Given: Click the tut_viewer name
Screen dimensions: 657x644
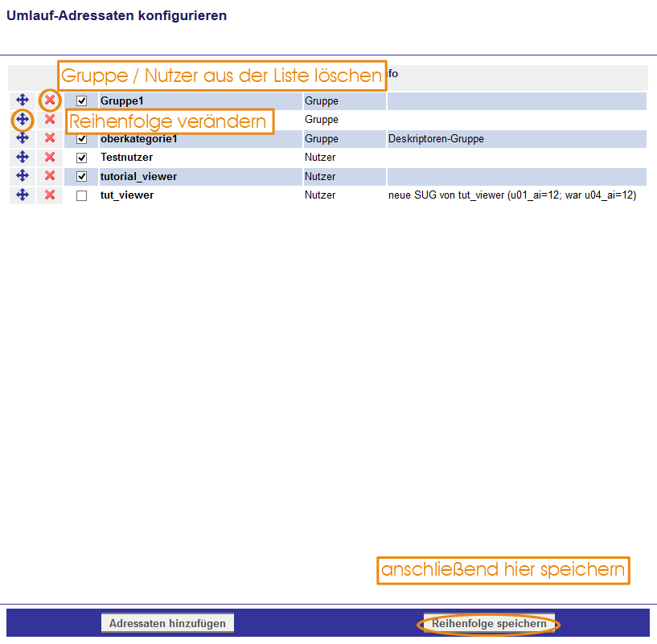Looking at the screenshot, I should pos(127,195).
